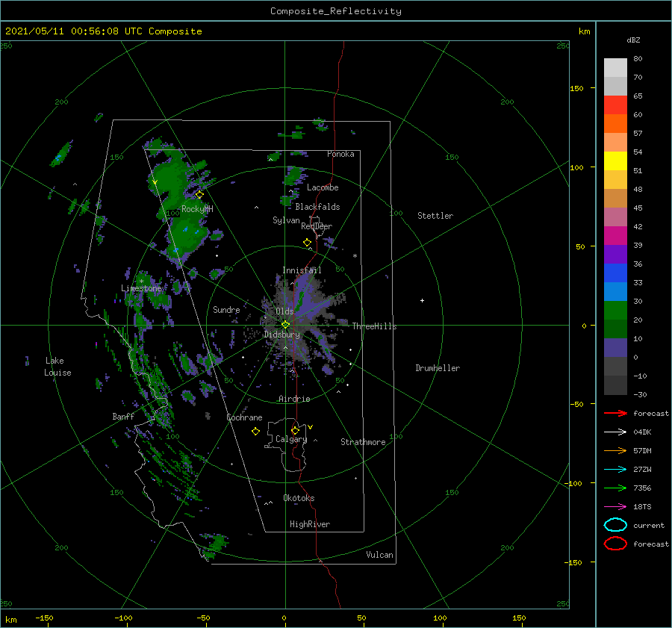Click the Sylvan town label
The width and height of the screenshot is (672, 628).
coord(286,220)
